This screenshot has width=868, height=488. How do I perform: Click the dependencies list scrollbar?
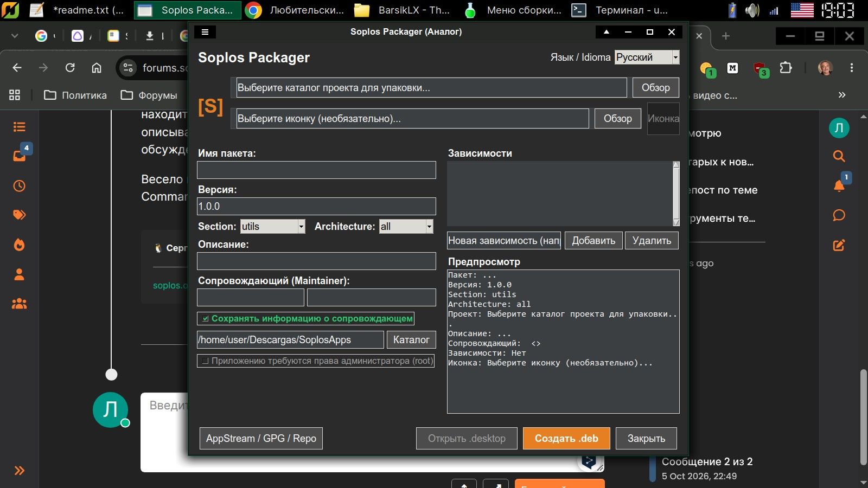(676, 194)
